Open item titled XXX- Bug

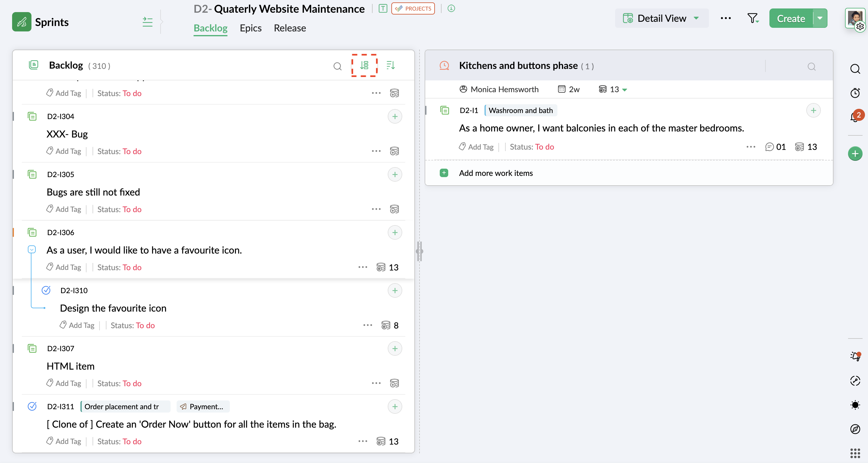point(67,134)
